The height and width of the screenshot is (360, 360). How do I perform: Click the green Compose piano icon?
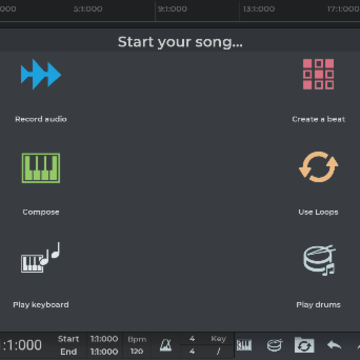(41, 168)
